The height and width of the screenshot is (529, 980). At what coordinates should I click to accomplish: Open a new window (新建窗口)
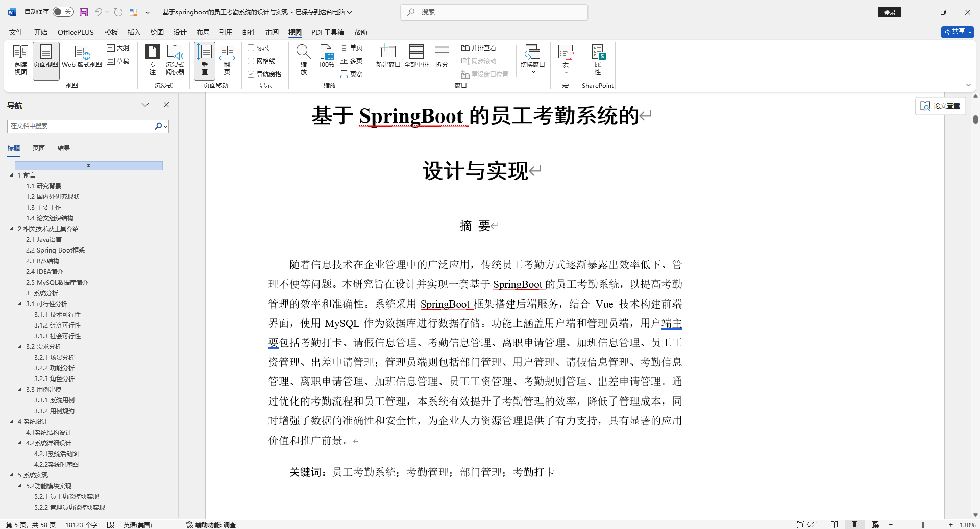pos(388,57)
